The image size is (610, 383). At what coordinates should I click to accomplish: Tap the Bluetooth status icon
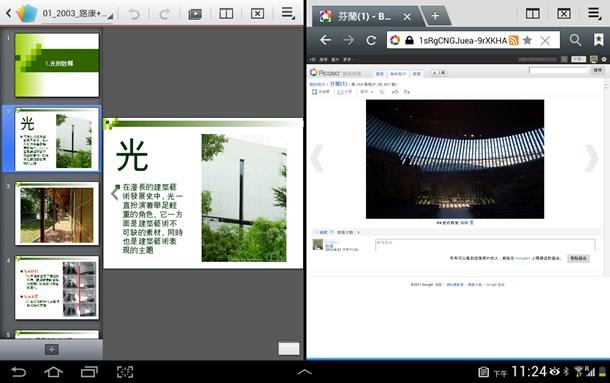[566, 372]
